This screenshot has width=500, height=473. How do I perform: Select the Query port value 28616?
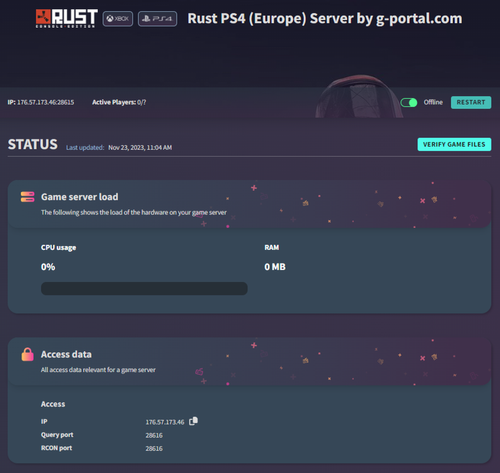click(154, 435)
